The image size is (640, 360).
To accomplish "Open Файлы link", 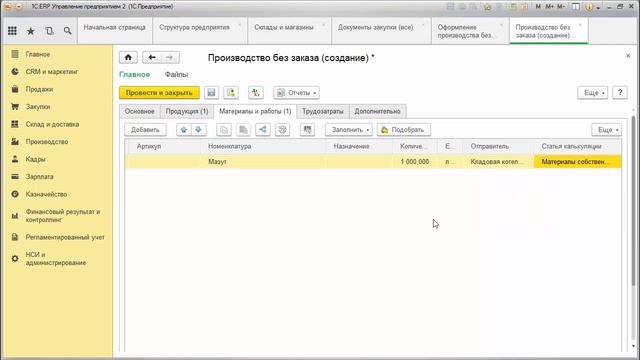I will point(176,74).
